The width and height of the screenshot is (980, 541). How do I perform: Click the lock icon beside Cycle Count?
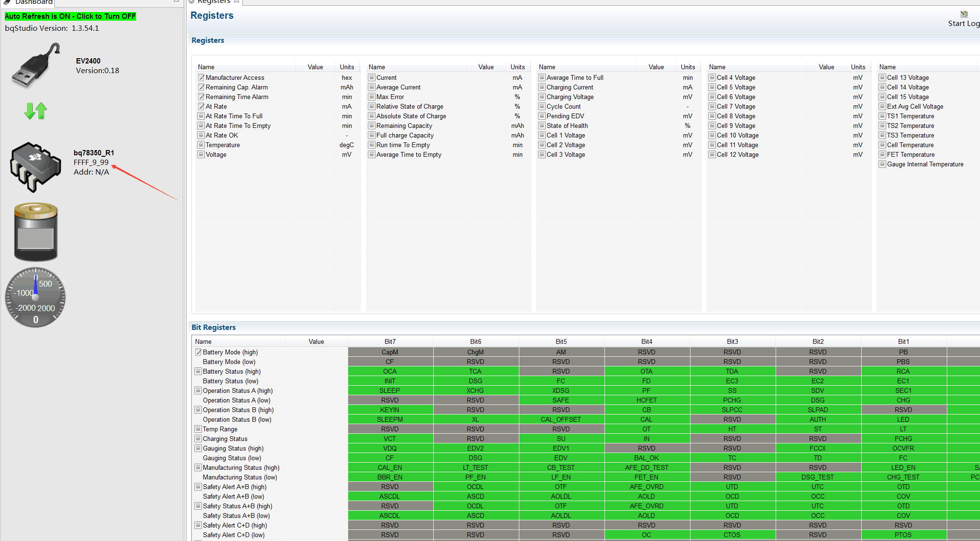pyautogui.click(x=542, y=106)
